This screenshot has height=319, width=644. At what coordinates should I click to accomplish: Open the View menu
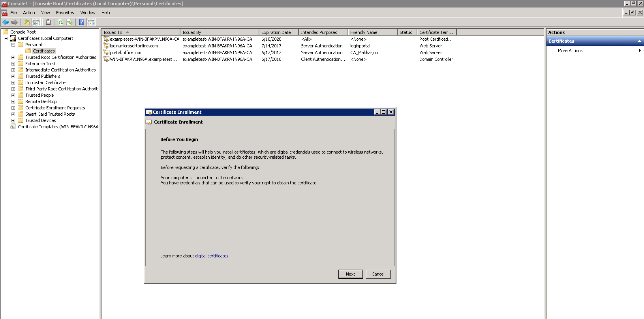pos(46,13)
